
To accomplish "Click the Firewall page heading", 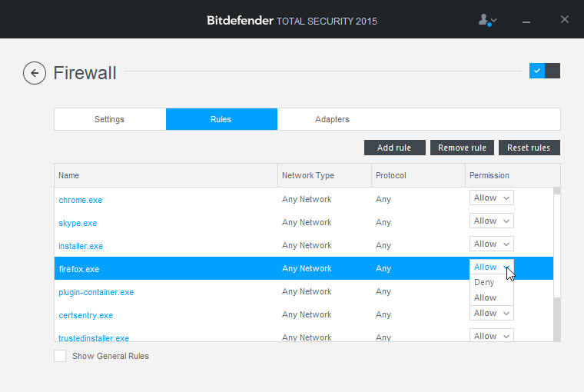I will (85, 73).
